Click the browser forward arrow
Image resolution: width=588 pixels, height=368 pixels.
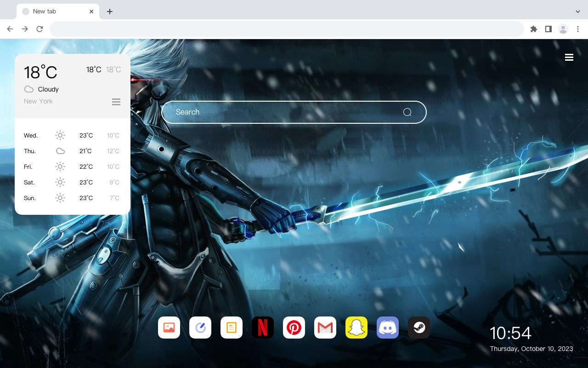[25, 29]
